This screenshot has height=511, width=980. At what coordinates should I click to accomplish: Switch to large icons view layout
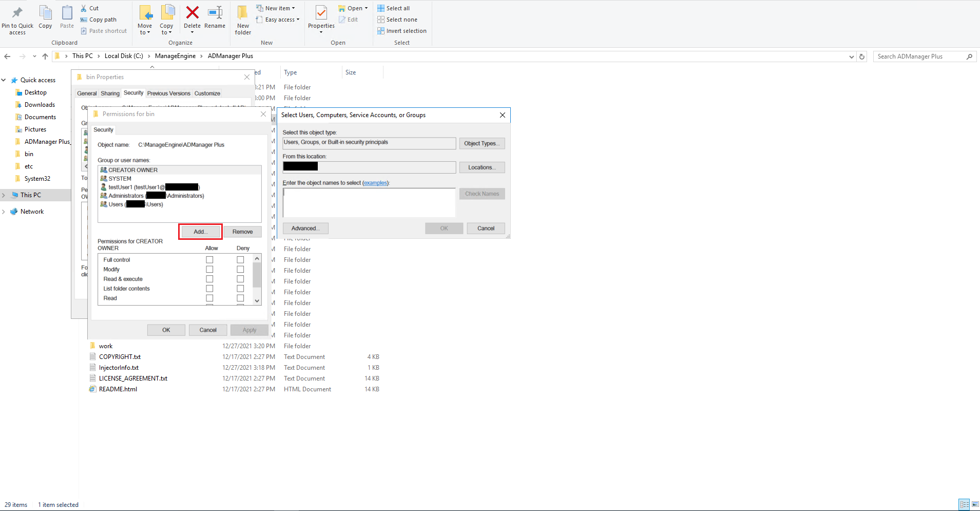point(975,504)
